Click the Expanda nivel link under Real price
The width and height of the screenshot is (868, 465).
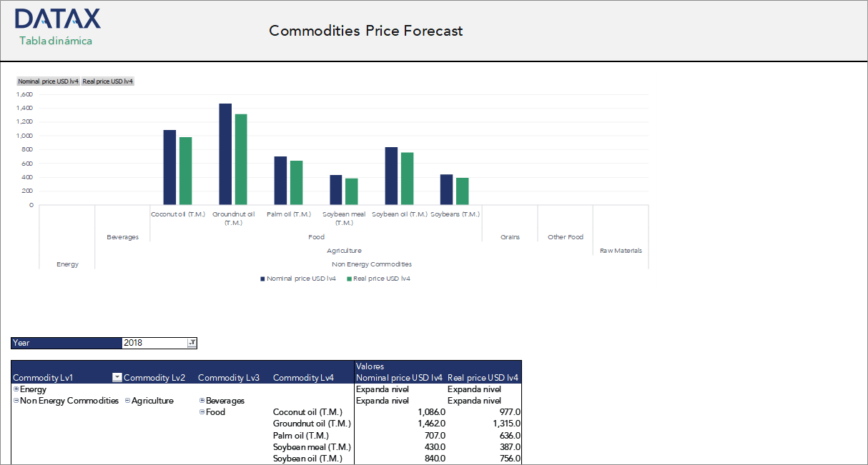(x=474, y=389)
